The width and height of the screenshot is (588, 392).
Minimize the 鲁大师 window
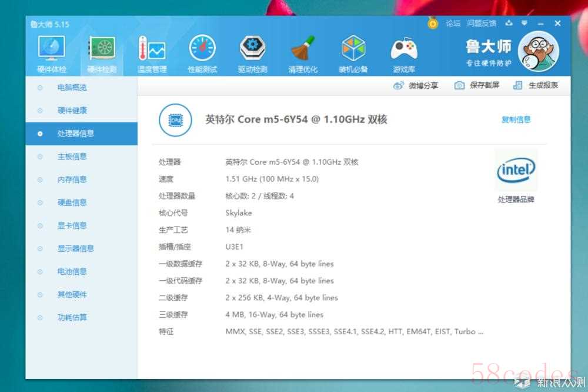[x=540, y=24]
